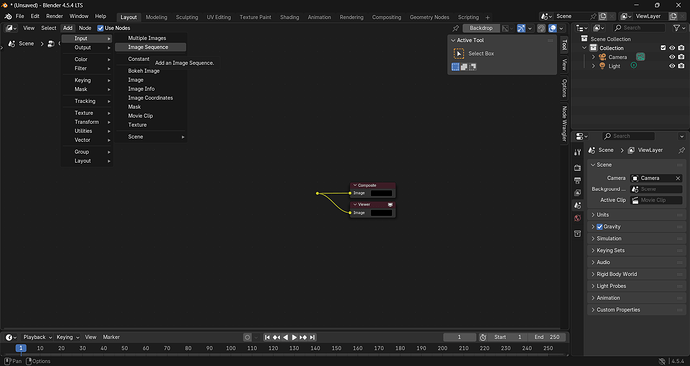The image size is (690, 366).
Task: Open the Playback dropdown in timeline
Action: click(37, 337)
